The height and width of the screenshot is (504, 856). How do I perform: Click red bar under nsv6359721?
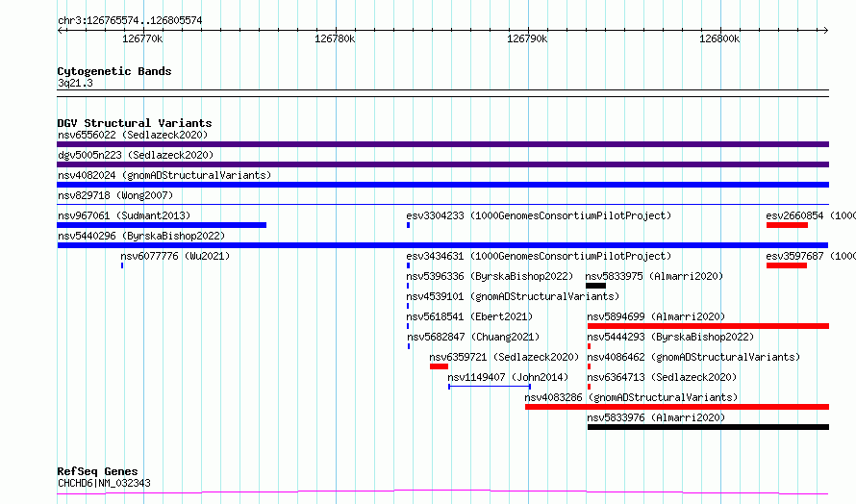coord(439,366)
